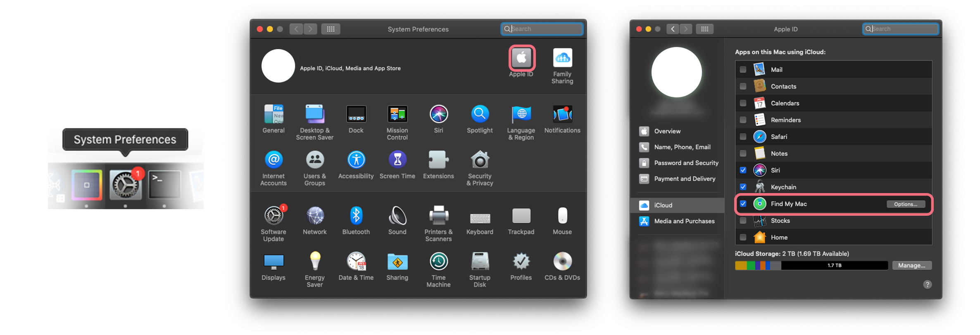Open Keyboard preferences

point(480,218)
